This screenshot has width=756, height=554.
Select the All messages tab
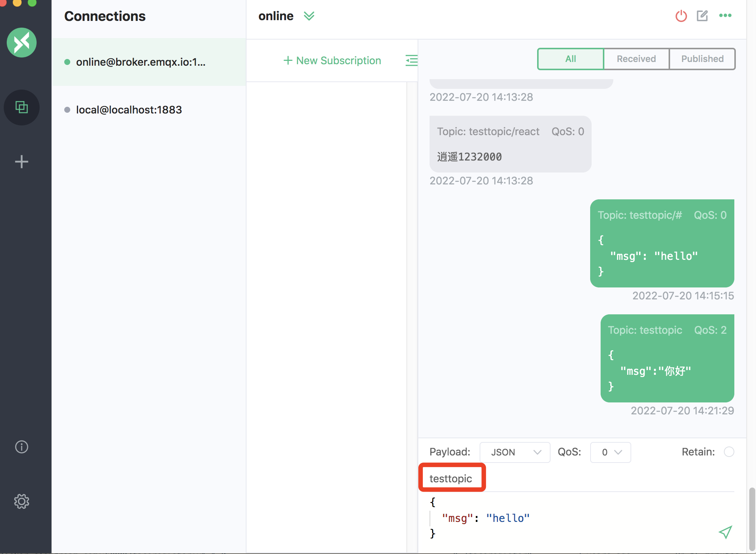point(570,59)
